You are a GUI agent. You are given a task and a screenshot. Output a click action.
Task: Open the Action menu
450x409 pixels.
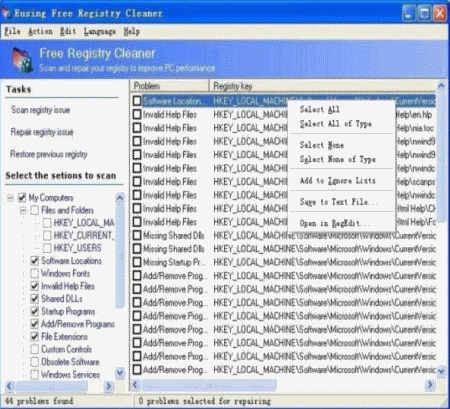point(40,31)
